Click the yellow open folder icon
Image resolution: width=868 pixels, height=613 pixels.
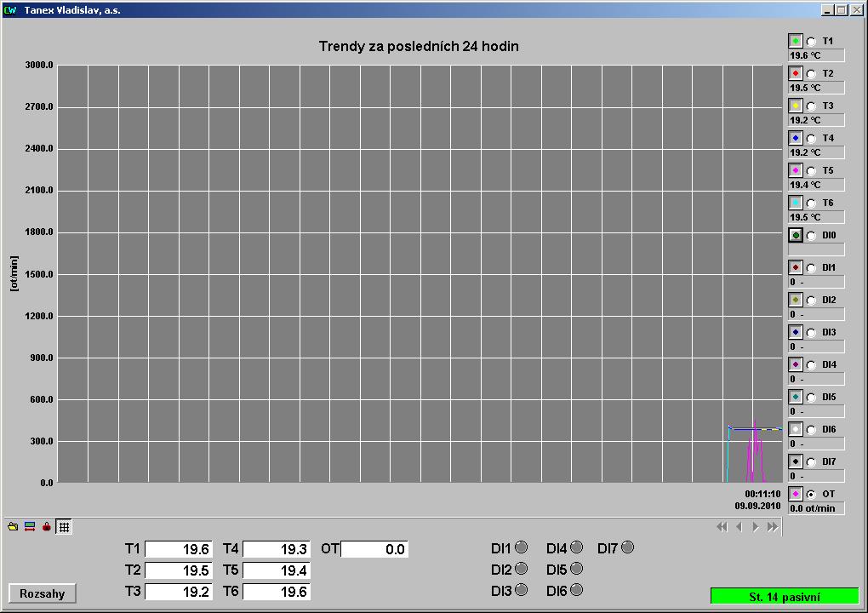click(x=13, y=527)
